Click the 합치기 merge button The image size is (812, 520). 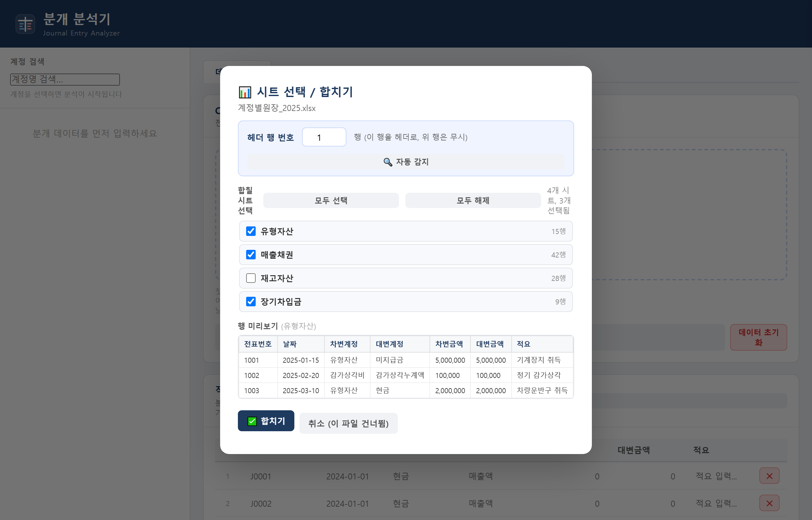[x=266, y=421]
